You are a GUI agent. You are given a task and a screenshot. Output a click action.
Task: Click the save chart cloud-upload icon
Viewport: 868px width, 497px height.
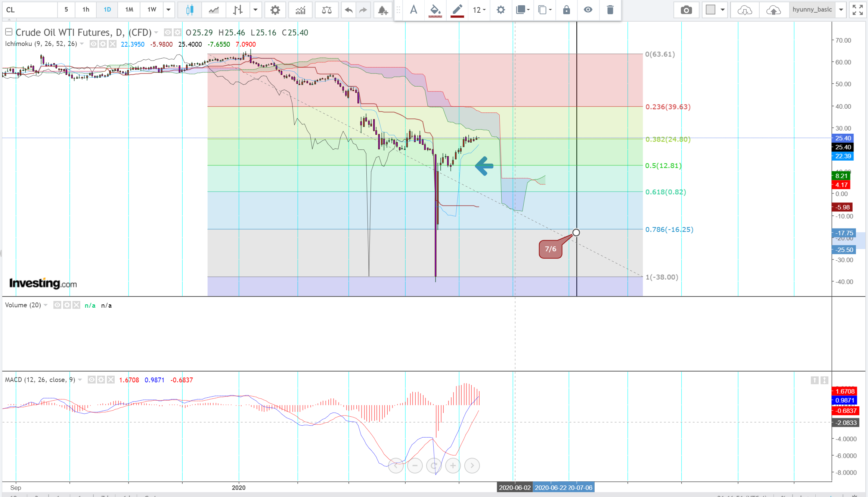[x=773, y=10]
